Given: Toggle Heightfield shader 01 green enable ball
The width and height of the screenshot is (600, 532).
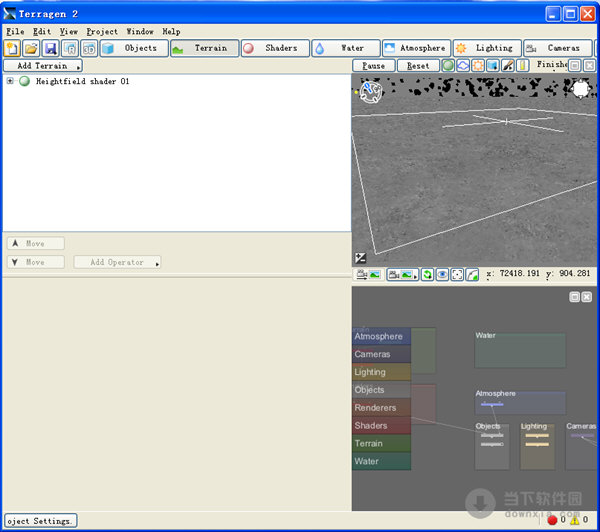Looking at the screenshot, I should pos(24,81).
